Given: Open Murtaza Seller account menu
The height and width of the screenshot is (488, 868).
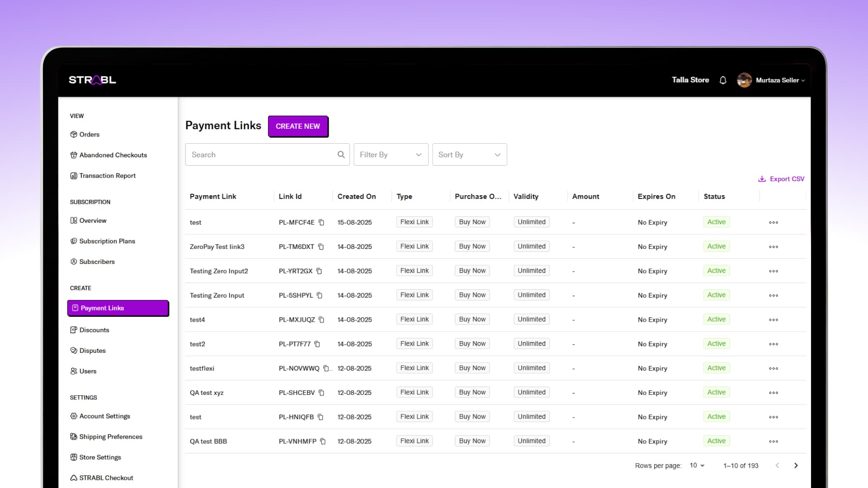Looking at the screenshot, I should click(780, 80).
